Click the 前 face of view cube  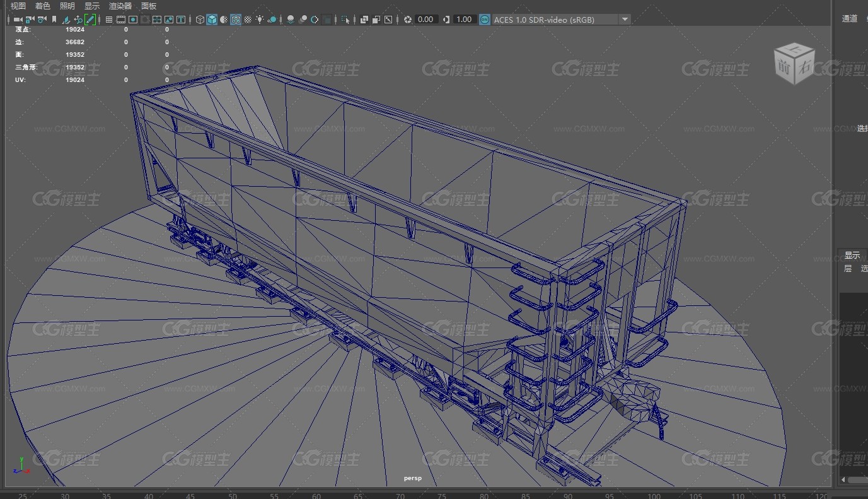pyautogui.click(x=785, y=69)
